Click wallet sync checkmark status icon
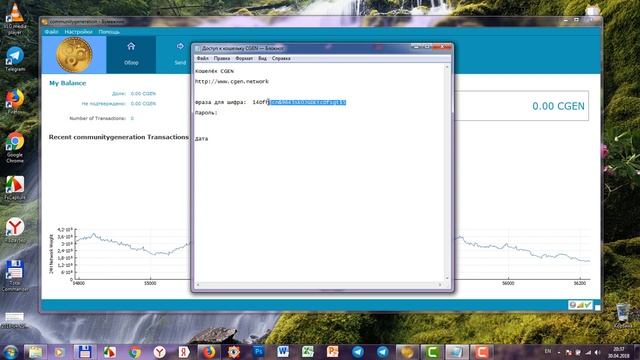Viewport: 640px width, 360px height. (x=587, y=305)
